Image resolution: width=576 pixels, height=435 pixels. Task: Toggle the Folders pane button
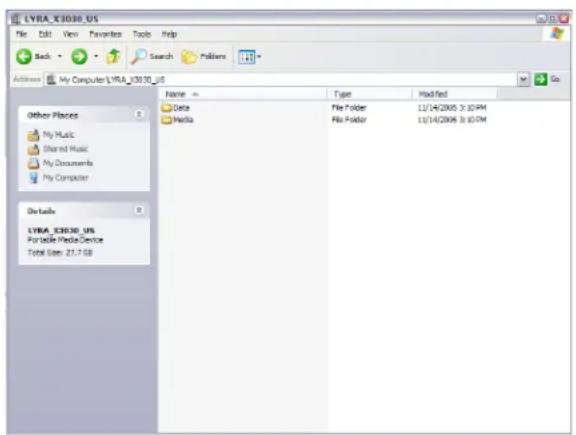pyautogui.click(x=204, y=57)
